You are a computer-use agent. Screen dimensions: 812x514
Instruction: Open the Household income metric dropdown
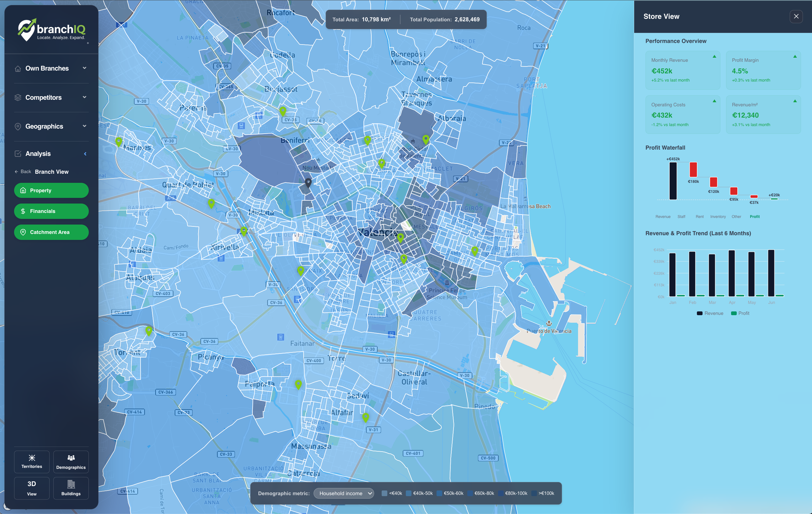tap(343, 493)
